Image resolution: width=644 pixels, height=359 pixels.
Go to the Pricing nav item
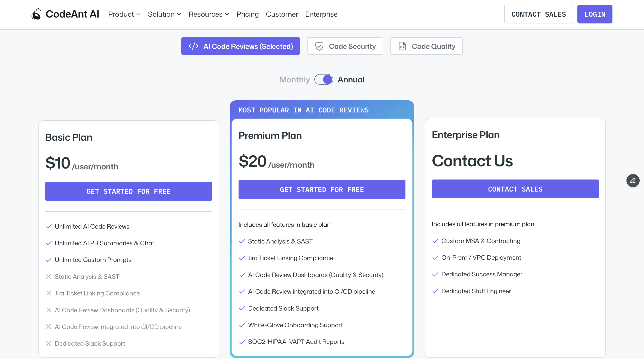247,14
